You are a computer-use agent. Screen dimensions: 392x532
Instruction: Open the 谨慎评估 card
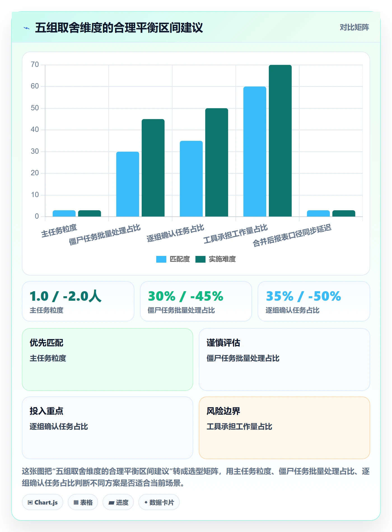click(284, 360)
